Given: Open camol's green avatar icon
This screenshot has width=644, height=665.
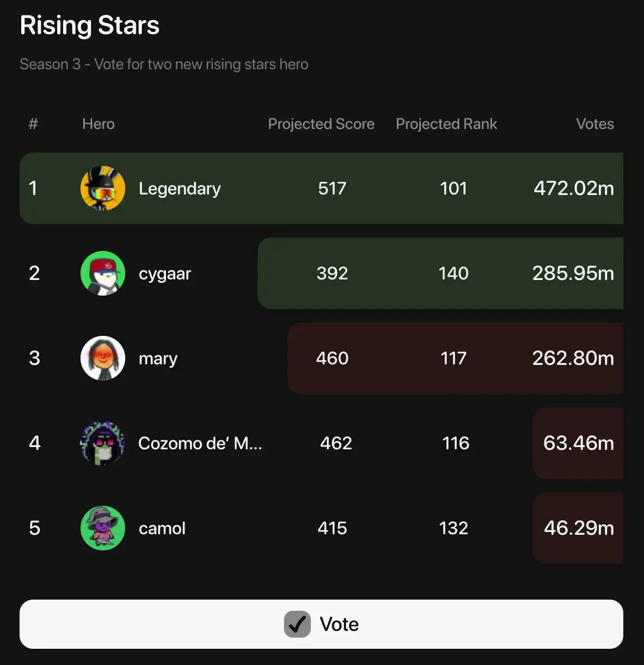Looking at the screenshot, I should tap(103, 528).
